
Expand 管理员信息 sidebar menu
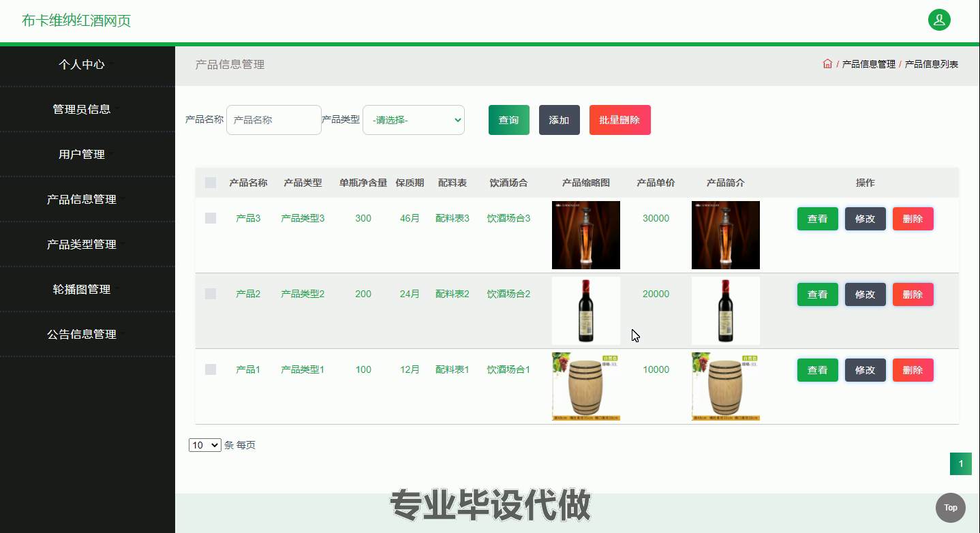coord(87,109)
